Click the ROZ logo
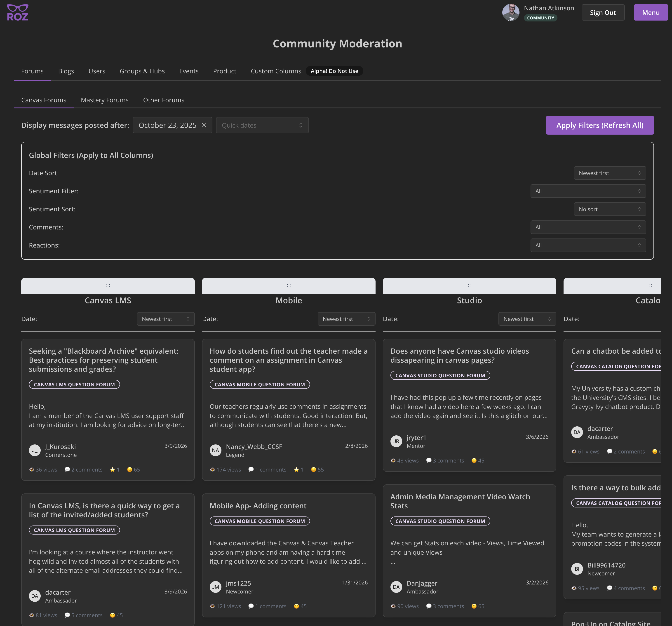This screenshot has height=626, width=672. [18, 12]
